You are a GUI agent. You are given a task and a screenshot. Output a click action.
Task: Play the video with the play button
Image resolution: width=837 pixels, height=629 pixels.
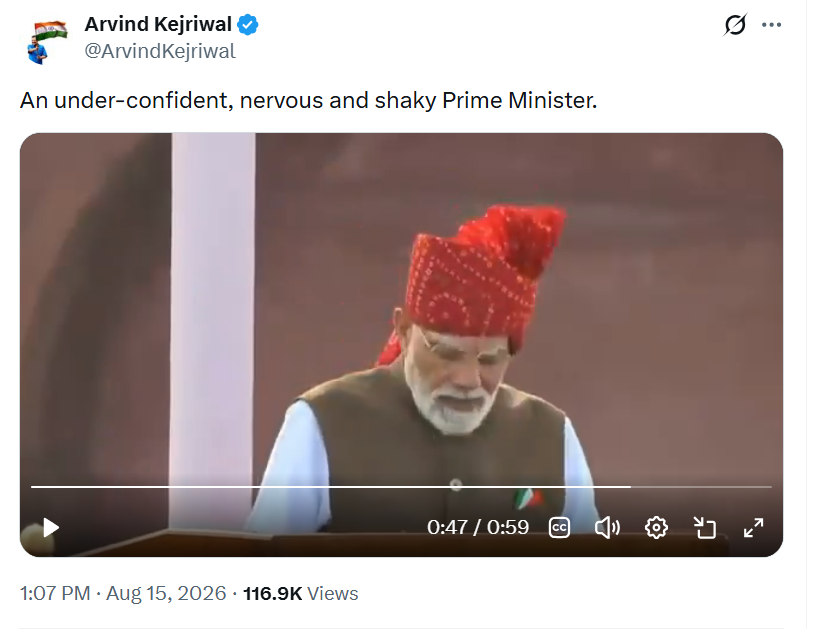pyautogui.click(x=51, y=528)
